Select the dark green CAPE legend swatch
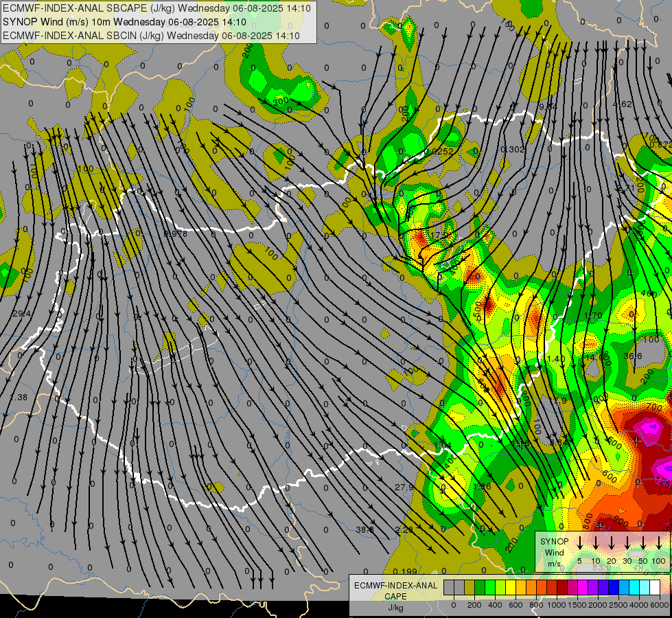The height and width of the screenshot is (618, 672). coord(480,588)
